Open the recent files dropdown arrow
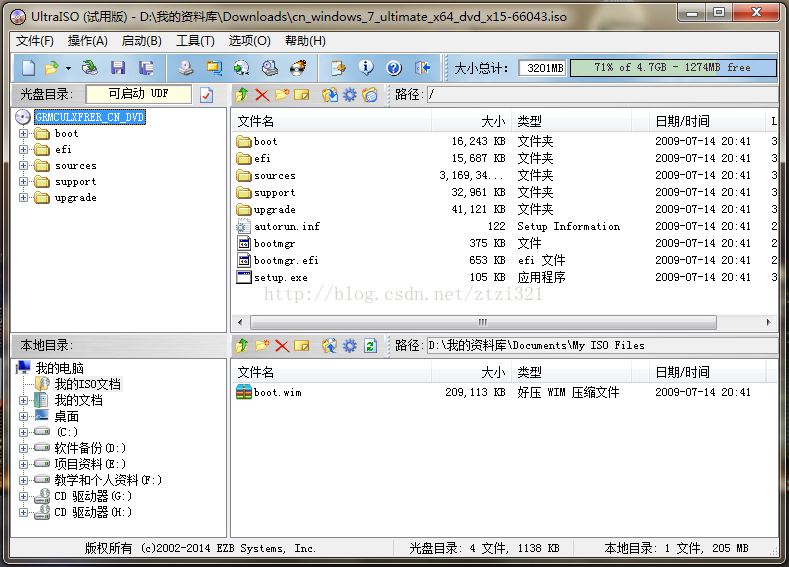 [68, 68]
